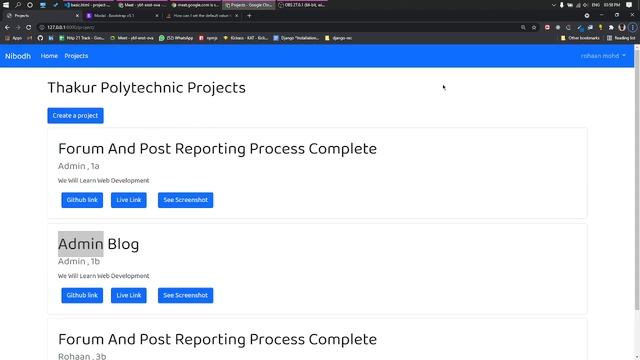Open the Other bookmarks folder

(x=580, y=38)
